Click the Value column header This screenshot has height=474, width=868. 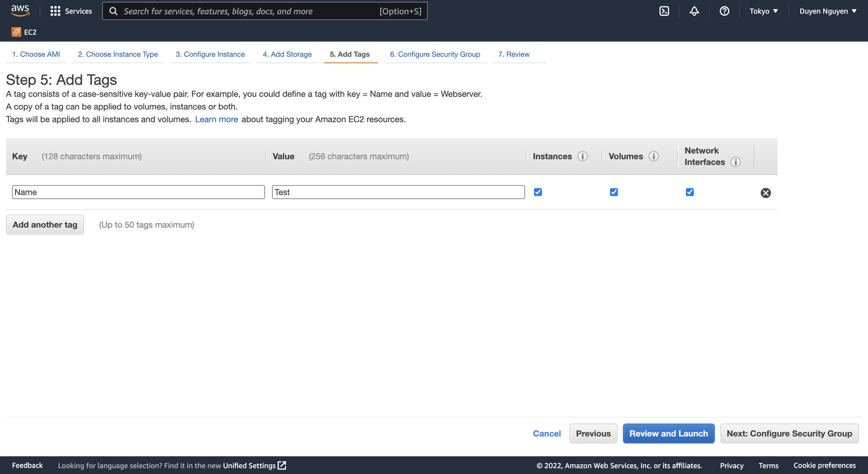(x=284, y=156)
